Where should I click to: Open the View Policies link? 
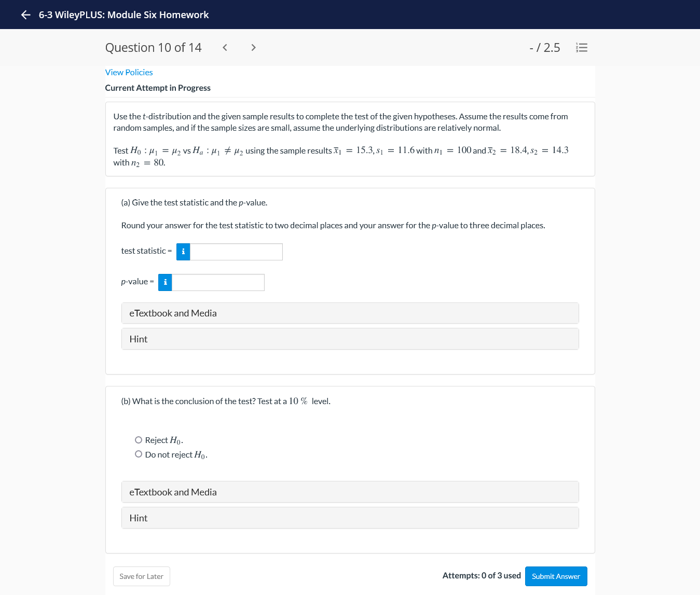[129, 72]
